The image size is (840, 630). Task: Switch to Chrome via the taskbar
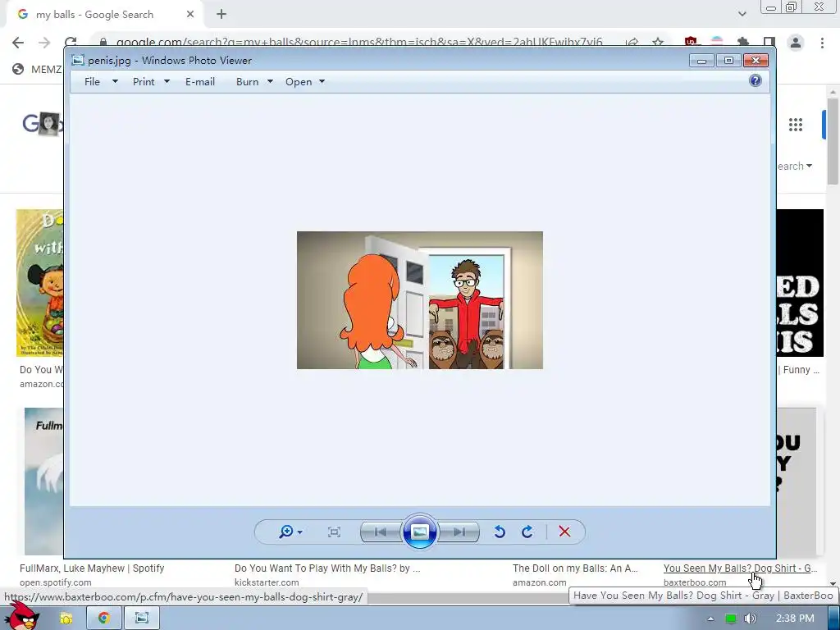(104, 619)
